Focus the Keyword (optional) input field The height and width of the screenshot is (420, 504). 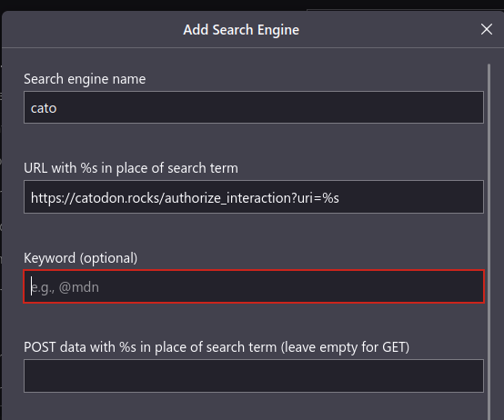pos(254,286)
